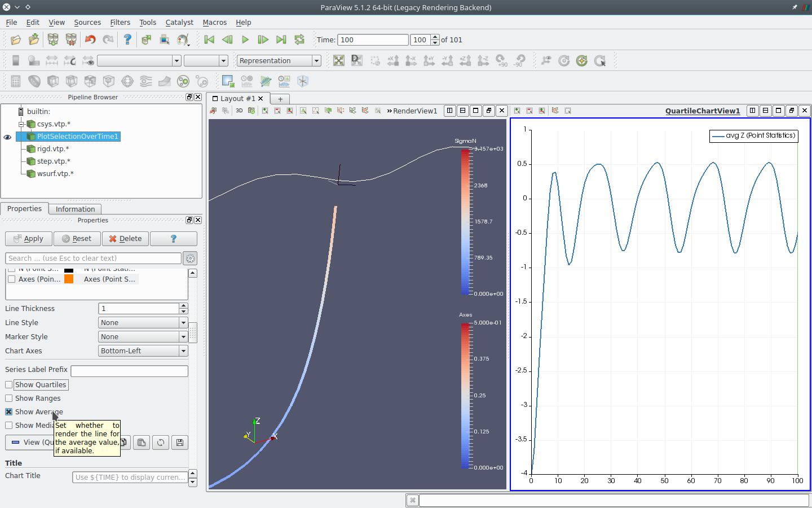Click the Find Data icon in toolbar
Image resolution: width=812 pixels, height=508 pixels.
point(165,40)
